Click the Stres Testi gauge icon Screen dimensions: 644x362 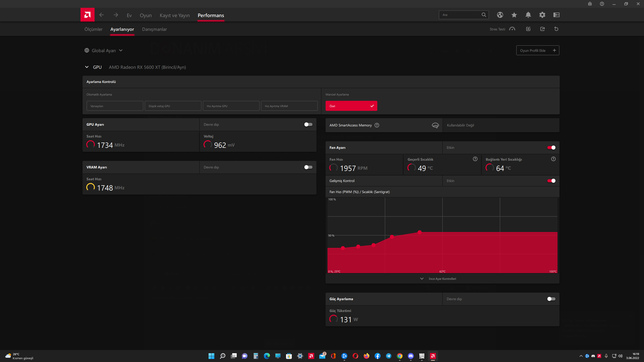pos(512,29)
